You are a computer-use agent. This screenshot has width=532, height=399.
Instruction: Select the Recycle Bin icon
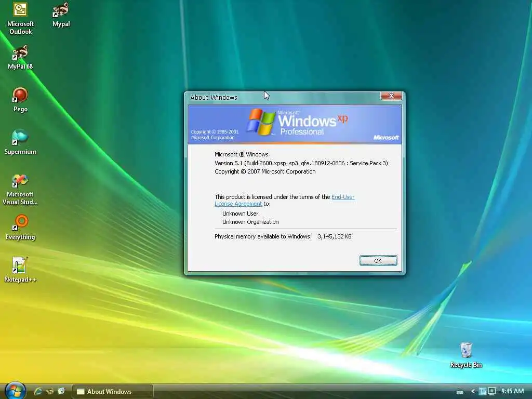pyautogui.click(x=466, y=355)
